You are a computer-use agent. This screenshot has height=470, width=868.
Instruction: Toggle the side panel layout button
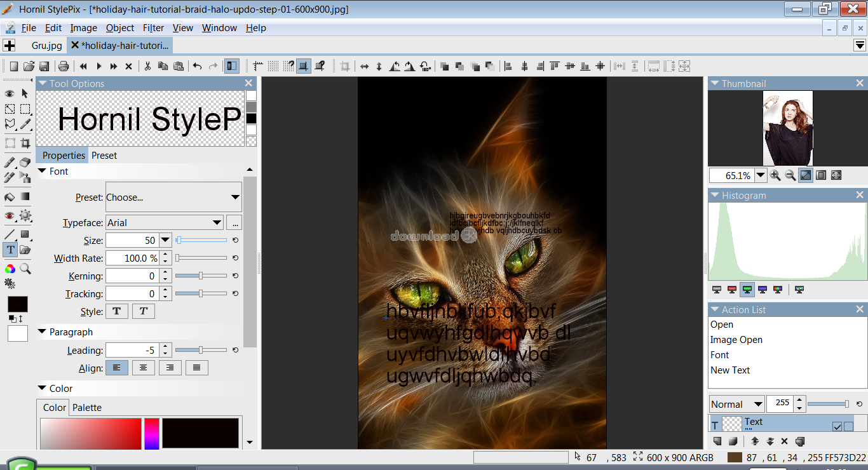[232, 66]
